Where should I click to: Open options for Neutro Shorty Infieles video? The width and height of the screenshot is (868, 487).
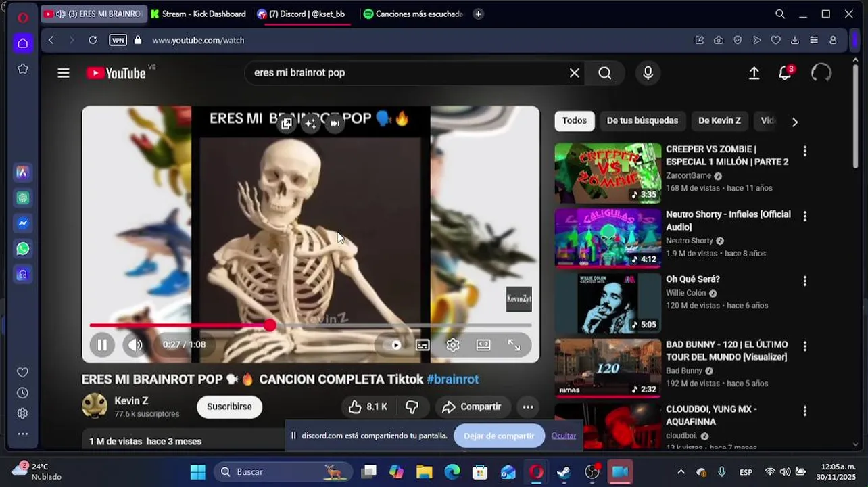(x=804, y=216)
